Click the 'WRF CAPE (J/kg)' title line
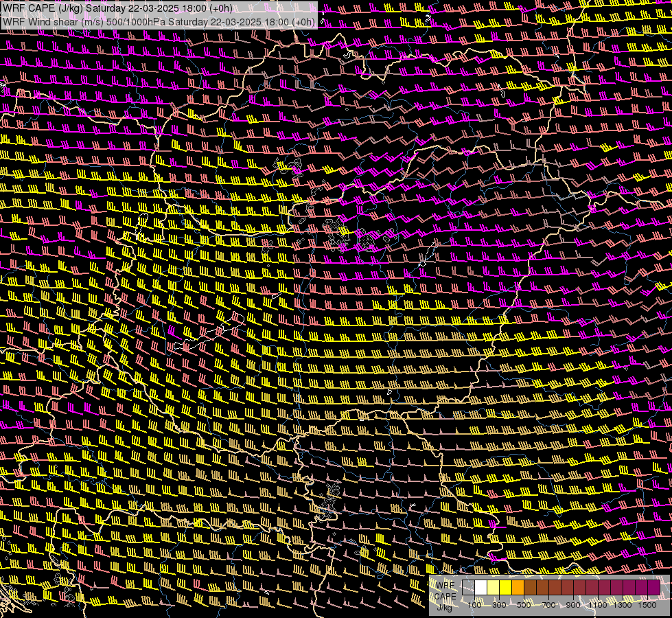This screenshot has height=618, width=672. [117, 8]
